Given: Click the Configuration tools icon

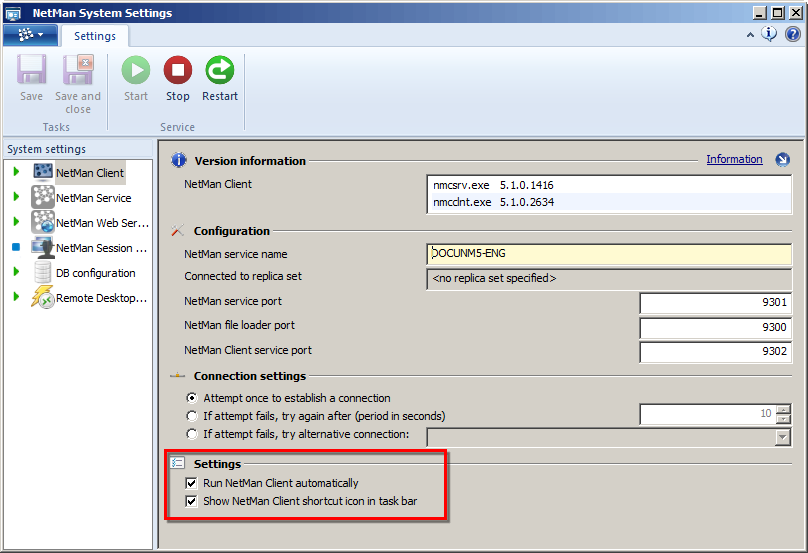Looking at the screenshot, I should tap(178, 230).
